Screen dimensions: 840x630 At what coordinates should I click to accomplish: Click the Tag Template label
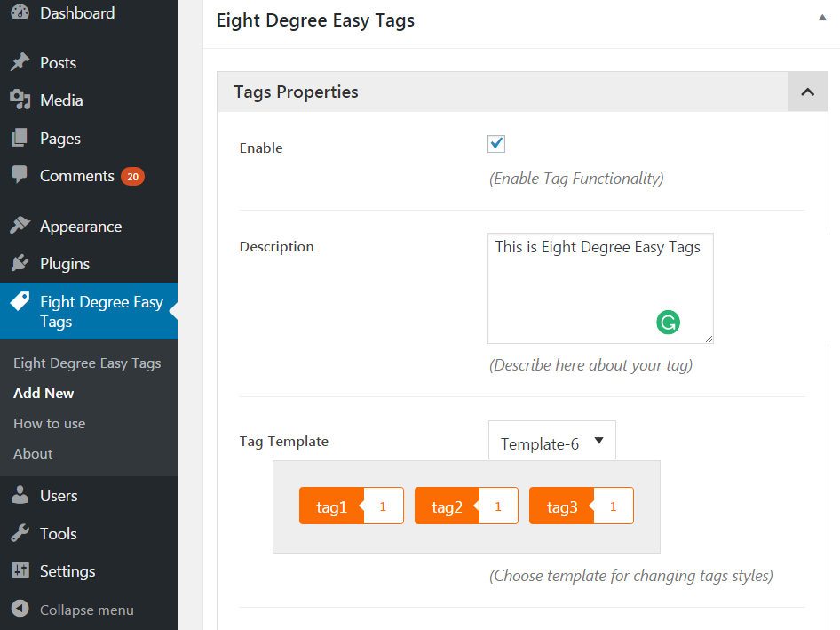pos(284,442)
